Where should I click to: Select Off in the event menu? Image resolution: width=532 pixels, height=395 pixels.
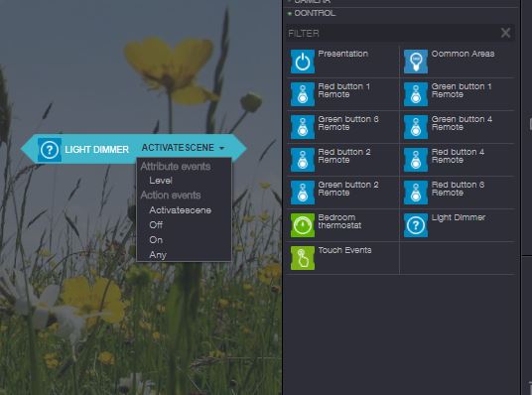pos(156,224)
